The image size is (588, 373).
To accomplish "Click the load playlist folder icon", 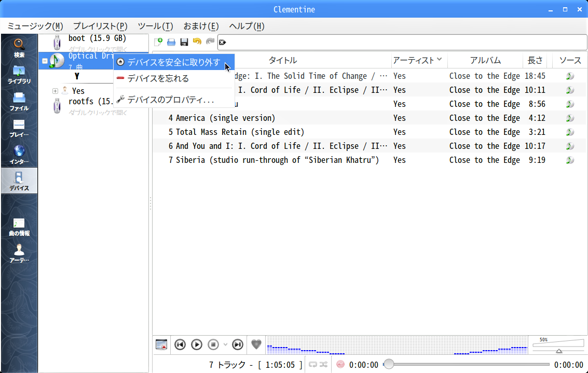I will pos(171,42).
